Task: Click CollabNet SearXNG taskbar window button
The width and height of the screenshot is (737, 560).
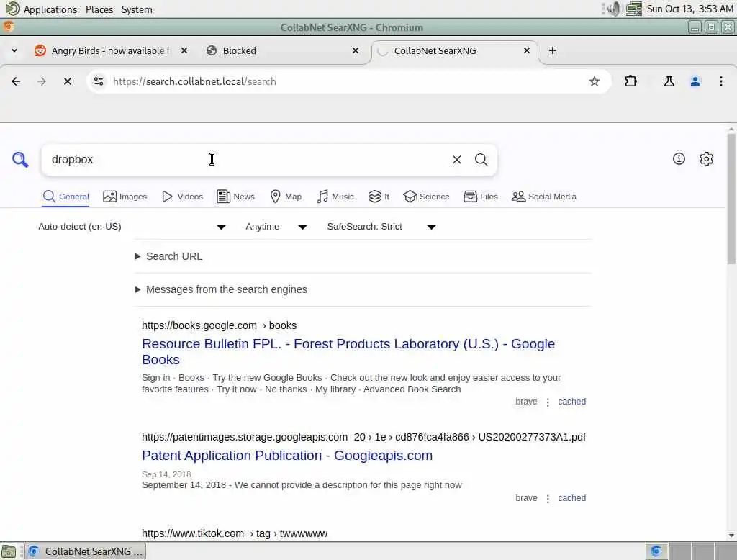Action: [x=86, y=551]
